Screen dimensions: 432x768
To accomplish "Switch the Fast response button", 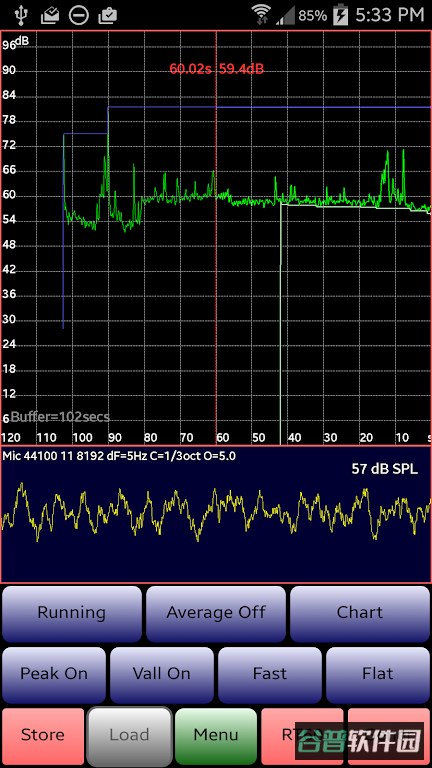I will [x=270, y=675].
